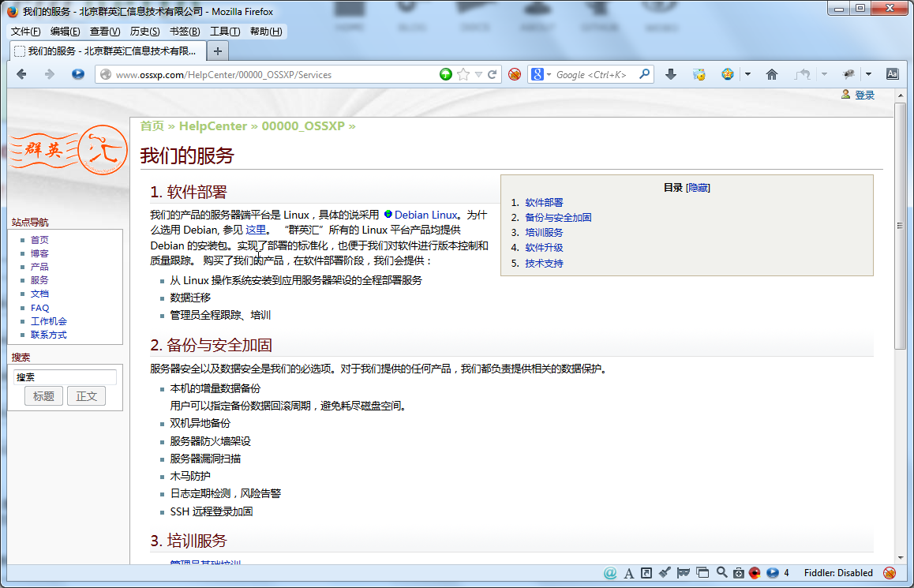914x588 pixels.
Task: Click the @ icon in status bar
Action: click(x=610, y=573)
